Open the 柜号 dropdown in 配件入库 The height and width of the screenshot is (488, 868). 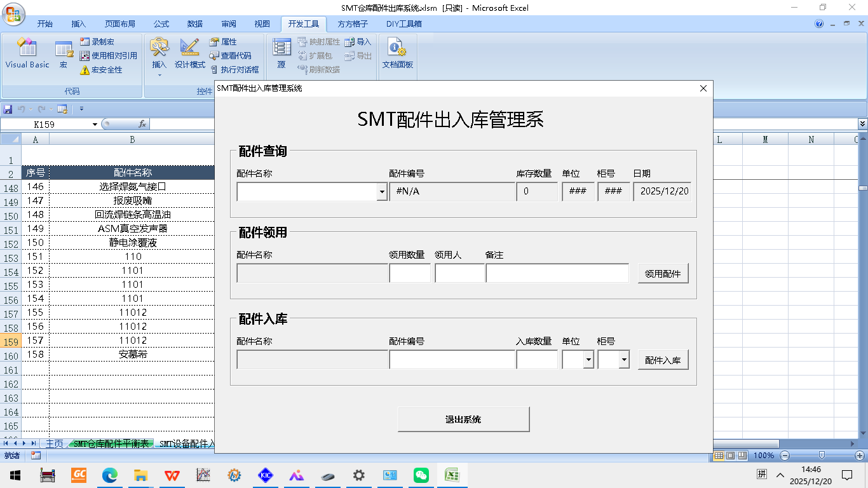pos(624,360)
